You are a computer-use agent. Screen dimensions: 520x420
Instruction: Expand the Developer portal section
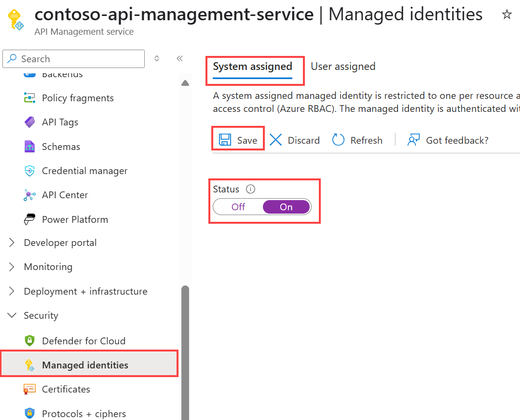coord(60,243)
